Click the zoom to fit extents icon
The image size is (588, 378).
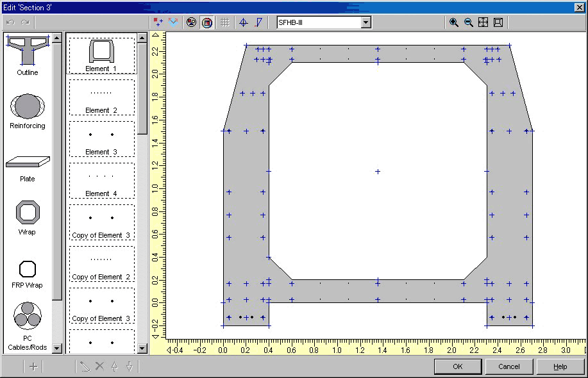(483, 22)
